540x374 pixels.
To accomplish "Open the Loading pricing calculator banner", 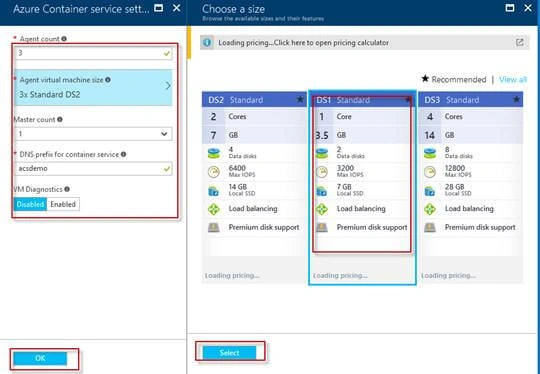I will 365,43.
